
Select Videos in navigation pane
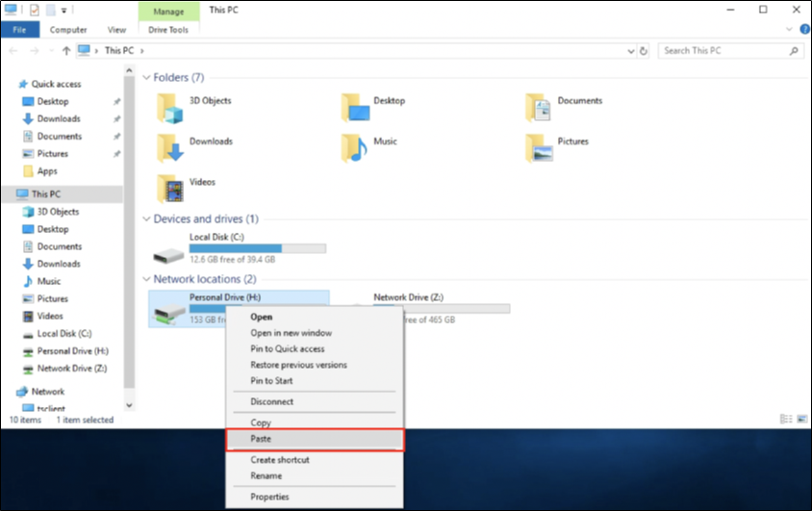[x=50, y=316]
